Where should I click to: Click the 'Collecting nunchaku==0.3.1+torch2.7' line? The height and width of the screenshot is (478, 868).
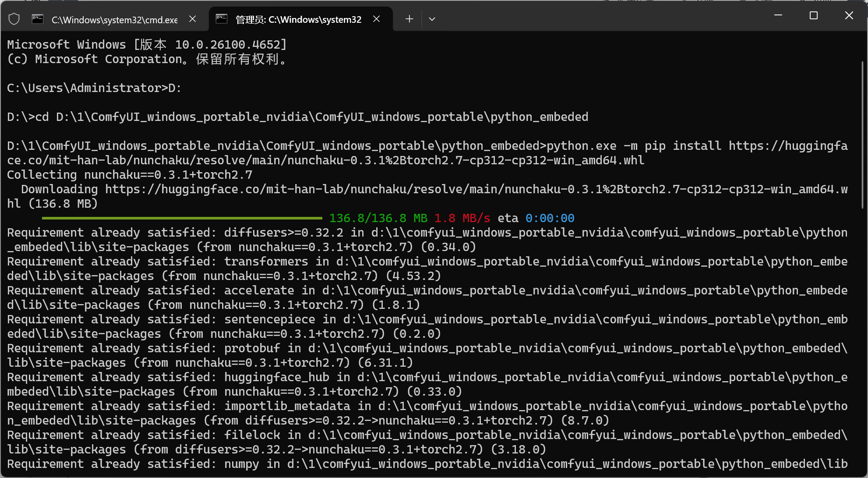(x=130, y=175)
